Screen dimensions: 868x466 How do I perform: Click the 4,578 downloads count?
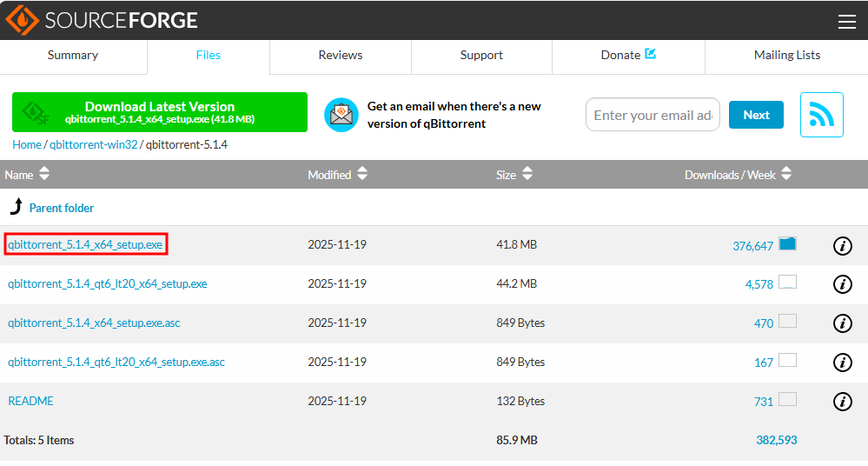tap(759, 285)
